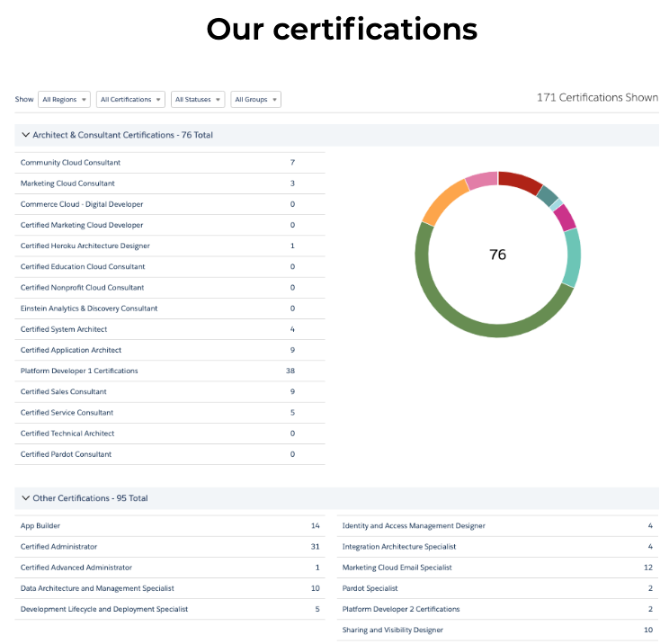Select Commerce Cloud - Digital Developer row
The width and height of the screenshot is (669, 644).
pyautogui.click(x=170, y=204)
